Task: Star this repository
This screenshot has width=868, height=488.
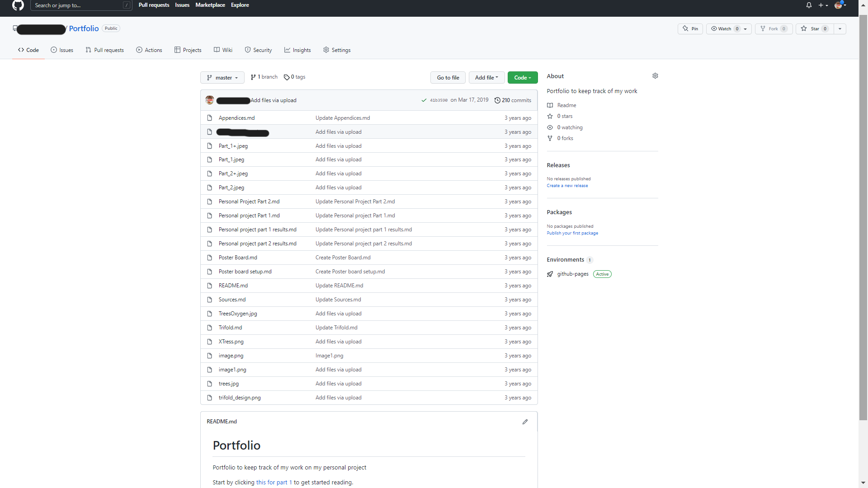Action: point(815,28)
